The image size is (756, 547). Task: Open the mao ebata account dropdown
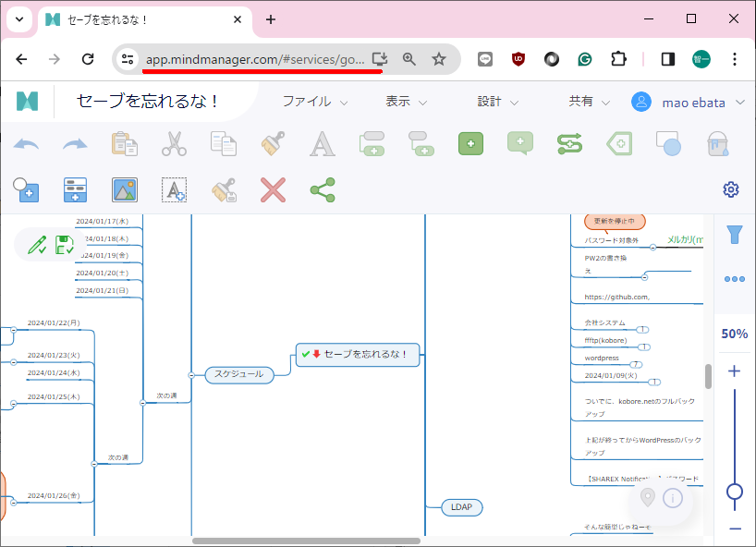point(689,102)
